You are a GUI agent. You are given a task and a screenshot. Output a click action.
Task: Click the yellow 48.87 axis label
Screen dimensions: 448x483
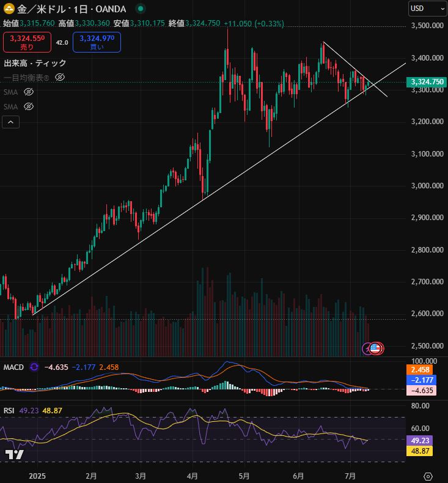pyautogui.click(x=420, y=451)
